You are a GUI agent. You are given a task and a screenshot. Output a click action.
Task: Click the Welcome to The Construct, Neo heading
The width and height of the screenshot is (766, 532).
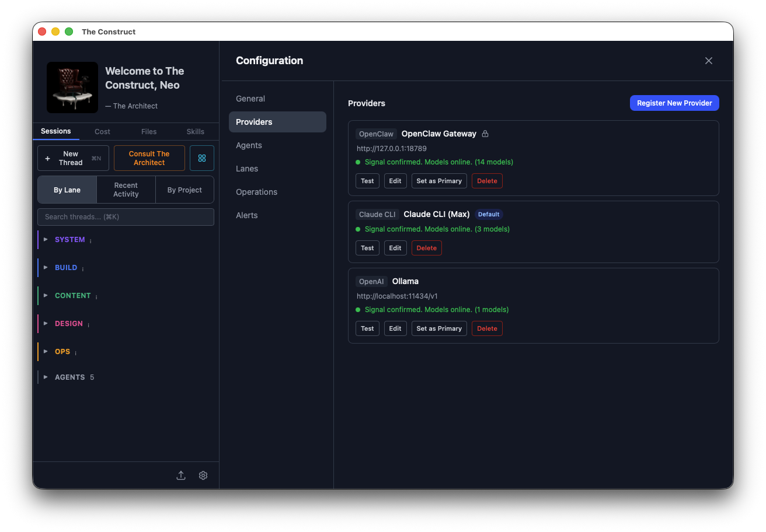coord(145,78)
